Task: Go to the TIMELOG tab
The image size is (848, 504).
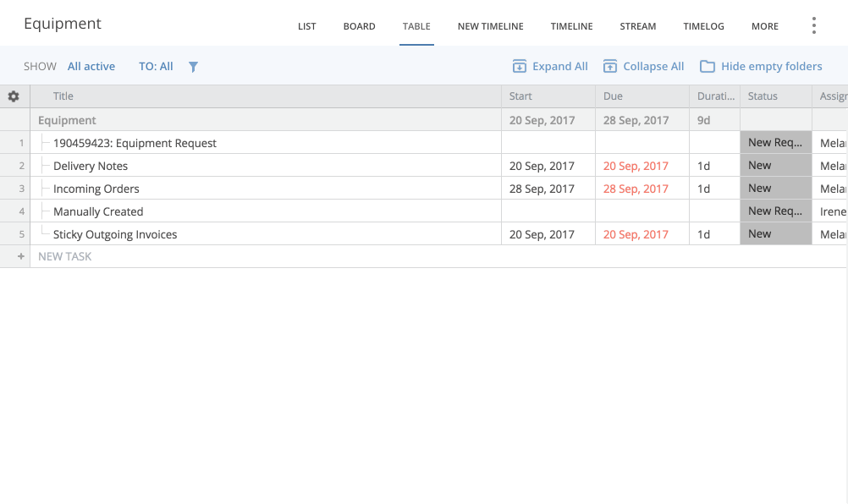Action: (x=703, y=26)
